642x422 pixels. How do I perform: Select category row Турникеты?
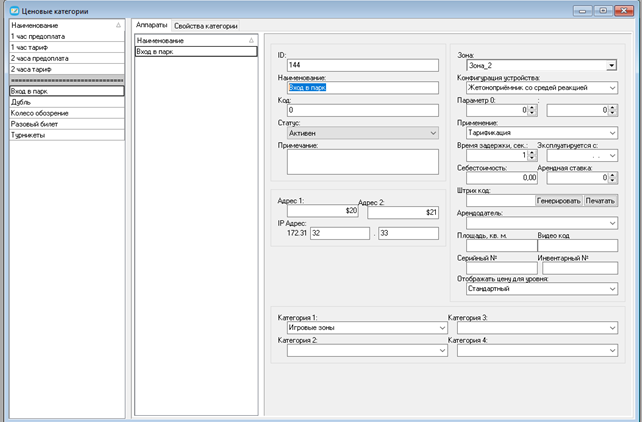click(67, 135)
